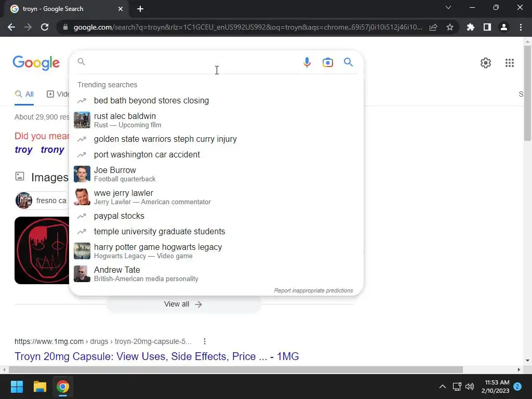This screenshot has height=399, width=532.
Task: Choose suggestion bed bath beyond stores closing
Action: 216,100
